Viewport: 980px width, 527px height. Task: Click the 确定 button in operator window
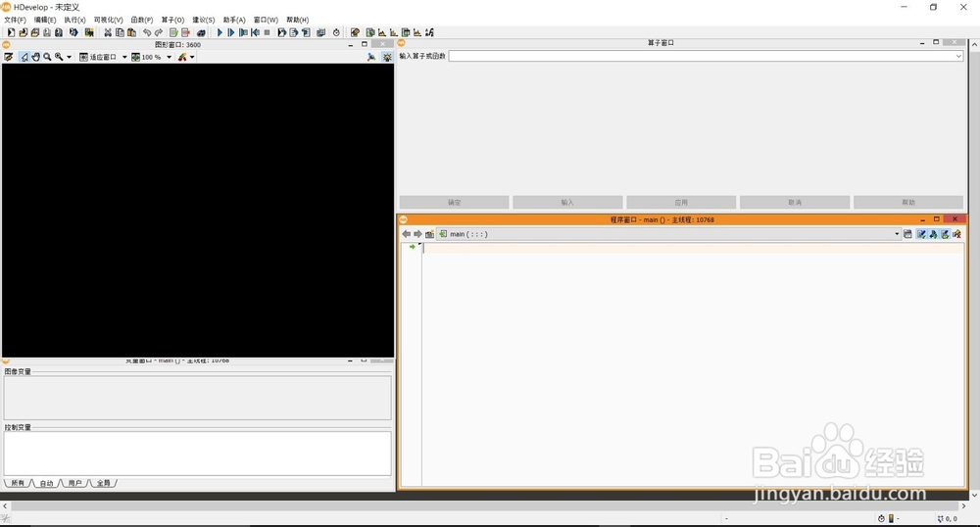[455, 203]
